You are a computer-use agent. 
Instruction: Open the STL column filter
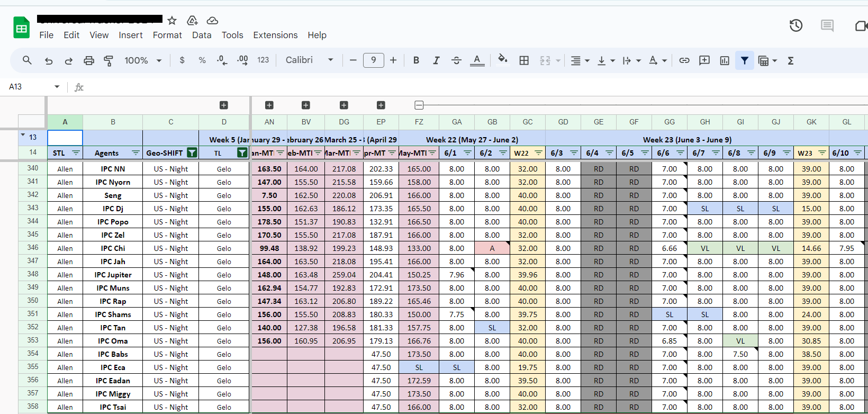[x=76, y=153]
